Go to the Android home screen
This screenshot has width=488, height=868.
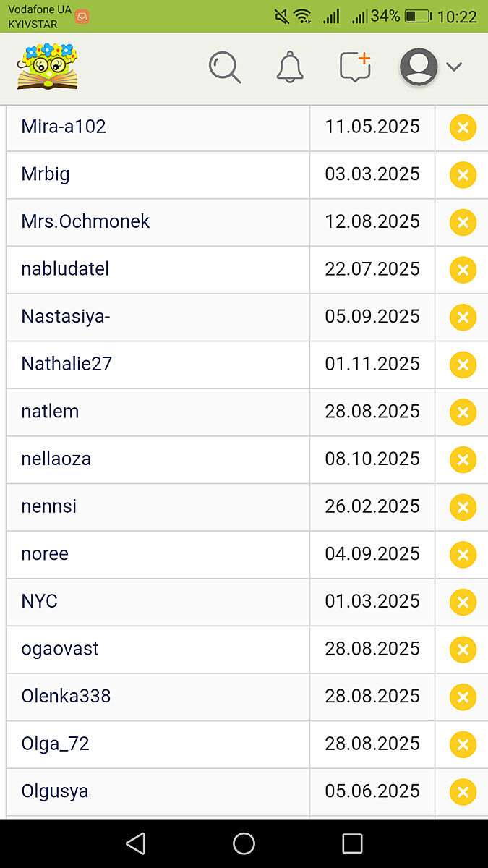pyautogui.click(x=244, y=843)
